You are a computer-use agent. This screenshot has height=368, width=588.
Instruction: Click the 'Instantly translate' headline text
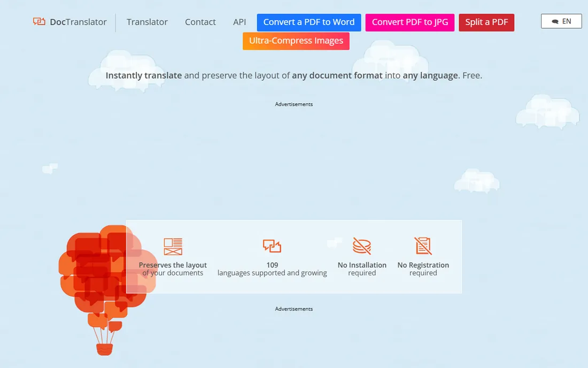click(x=144, y=75)
